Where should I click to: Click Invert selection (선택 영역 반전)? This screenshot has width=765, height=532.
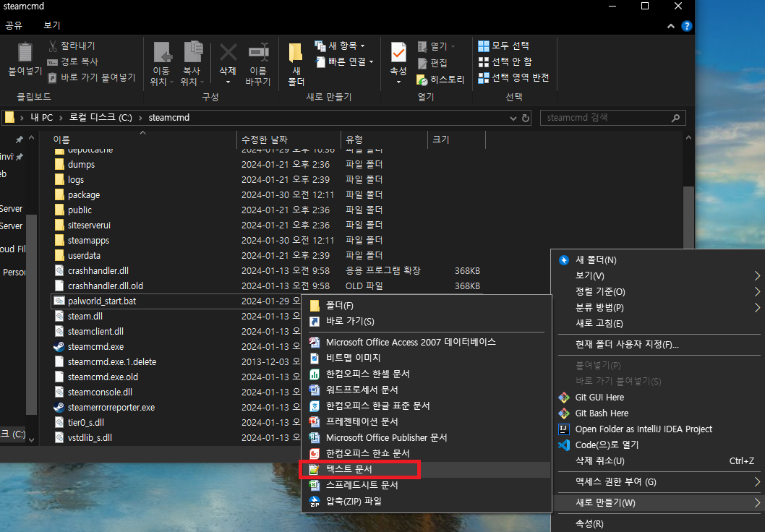[x=514, y=77]
